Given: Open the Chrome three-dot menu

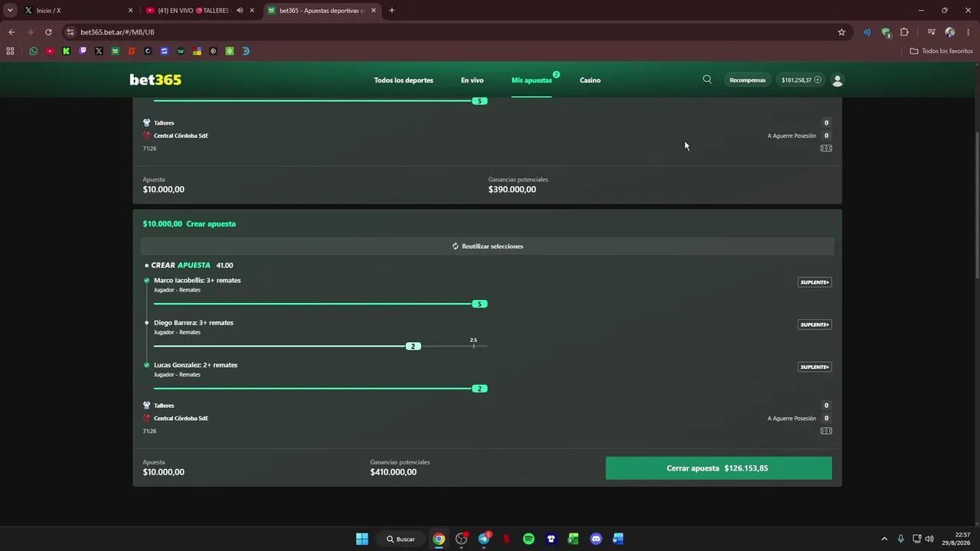Looking at the screenshot, I should point(969,32).
